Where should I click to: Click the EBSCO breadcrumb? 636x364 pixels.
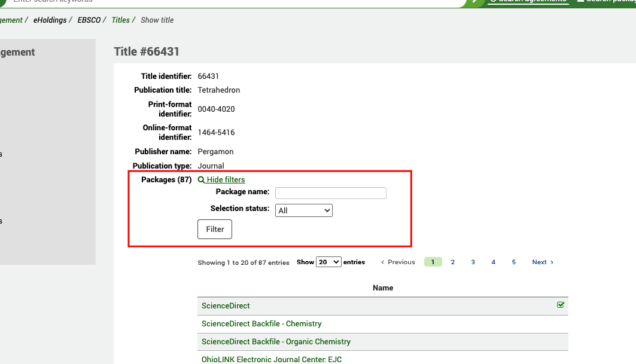(x=90, y=20)
